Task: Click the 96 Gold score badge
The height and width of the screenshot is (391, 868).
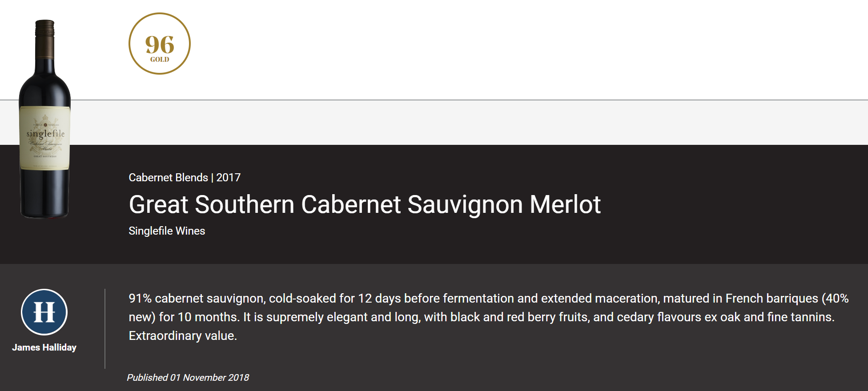Action: point(160,44)
